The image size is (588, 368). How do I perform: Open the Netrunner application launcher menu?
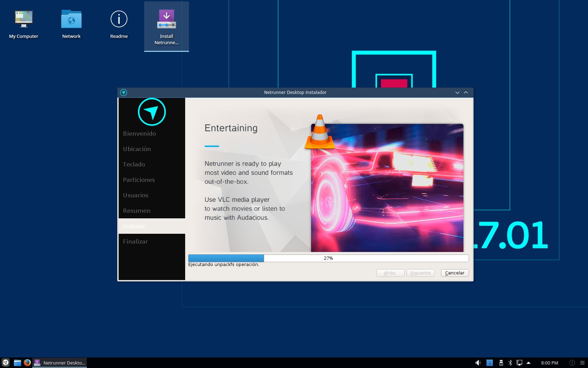[6, 363]
